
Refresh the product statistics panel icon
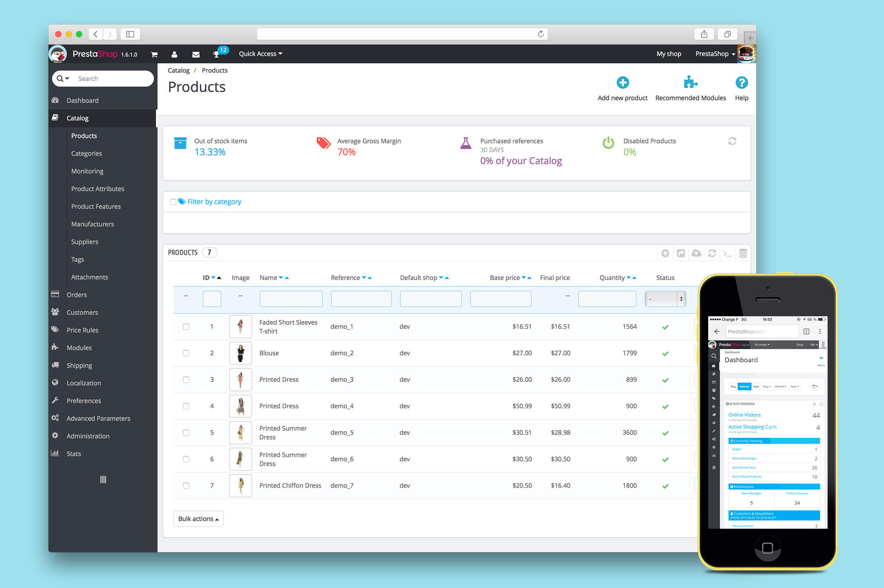click(732, 141)
